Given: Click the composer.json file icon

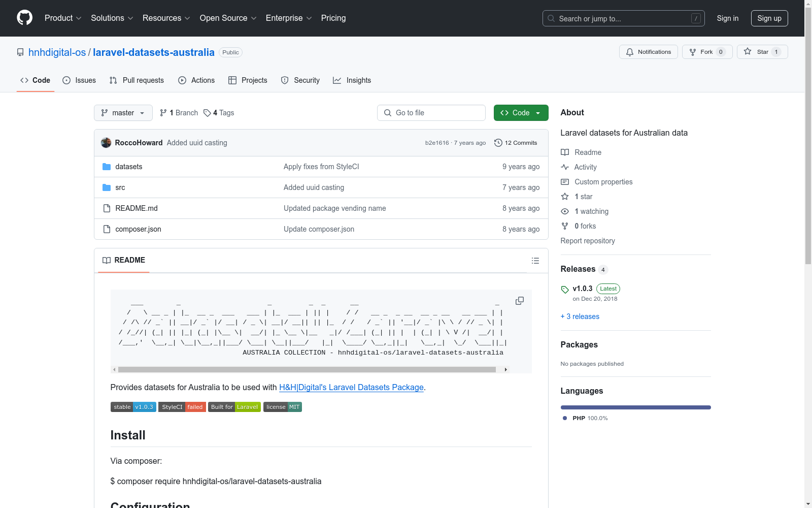Looking at the screenshot, I should click(x=107, y=229).
